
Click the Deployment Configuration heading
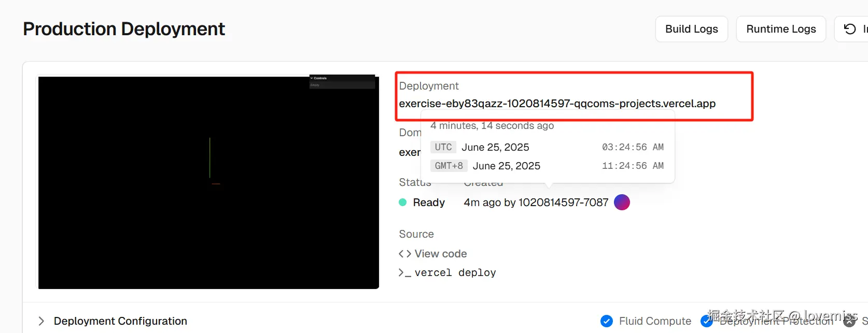[x=120, y=321]
